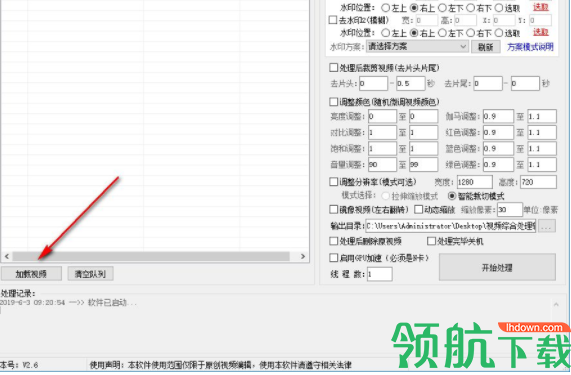Enable the 去水印2(模糊) checkbox
Screen dimensions: 571x375
point(332,20)
